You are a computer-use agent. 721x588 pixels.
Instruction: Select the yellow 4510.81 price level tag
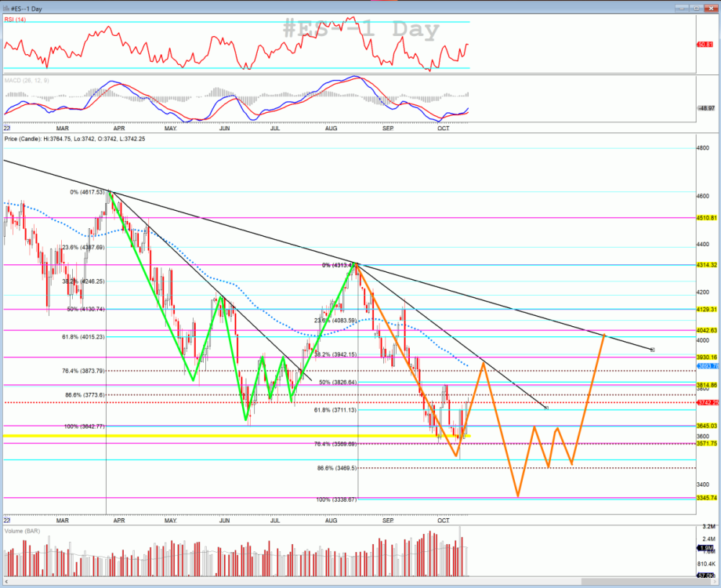(707, 217)
